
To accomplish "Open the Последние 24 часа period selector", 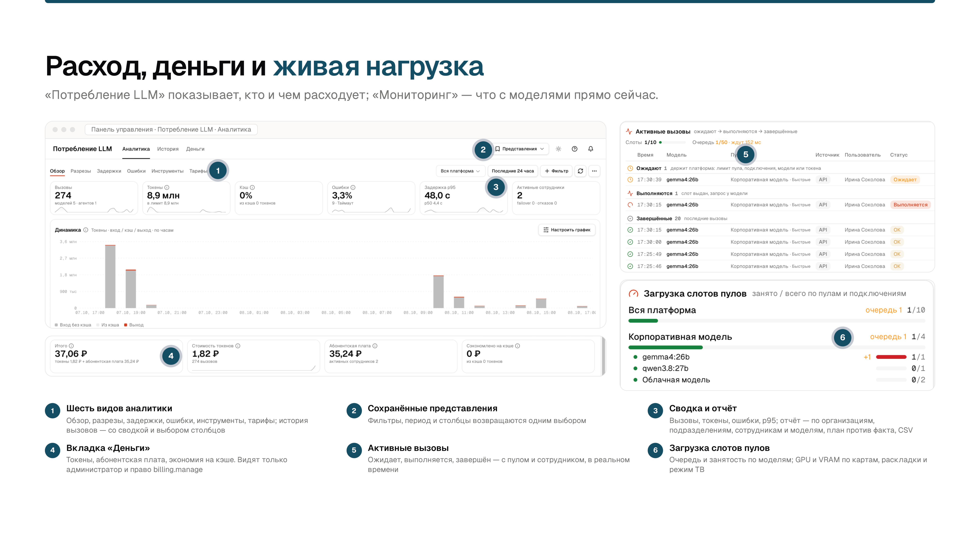I will pyautogui.click(x=513, y=171).
